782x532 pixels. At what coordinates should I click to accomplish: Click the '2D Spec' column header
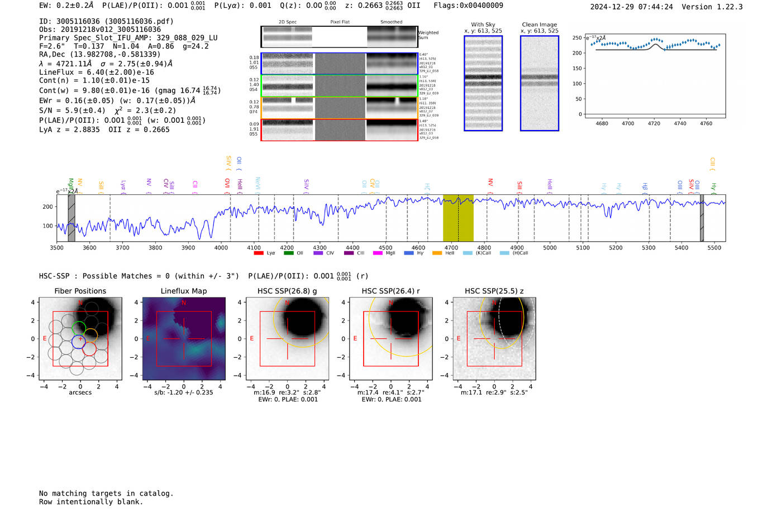point(288,22)
